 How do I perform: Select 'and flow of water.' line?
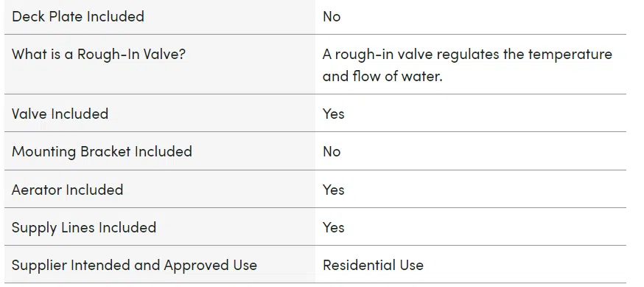click(x=382, y=77)
